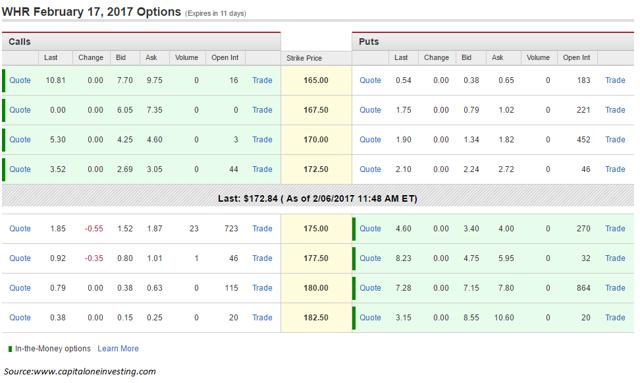Open the Quote link for the 177.50 call
The height and width of the screenshot is (383, 640).
(x=20, y=258)
